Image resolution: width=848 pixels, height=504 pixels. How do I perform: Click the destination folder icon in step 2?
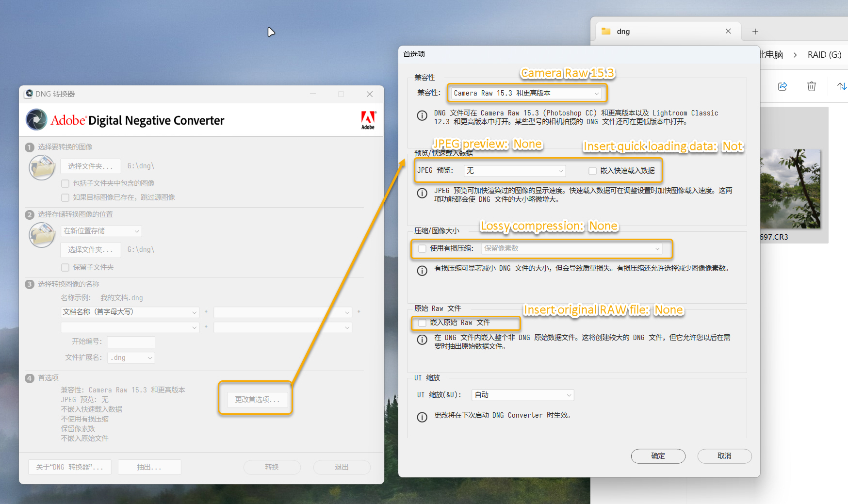(x=42, y=235)
